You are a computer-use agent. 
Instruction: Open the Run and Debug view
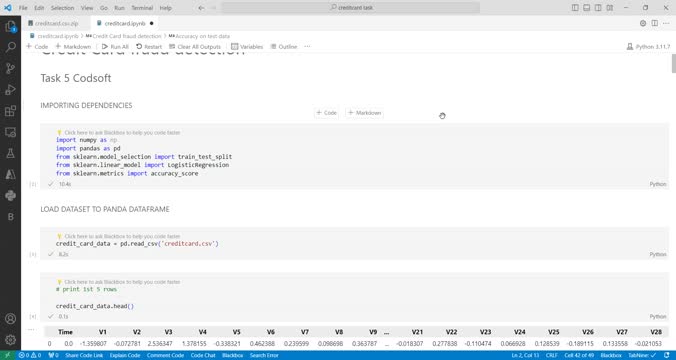(10, 90)
